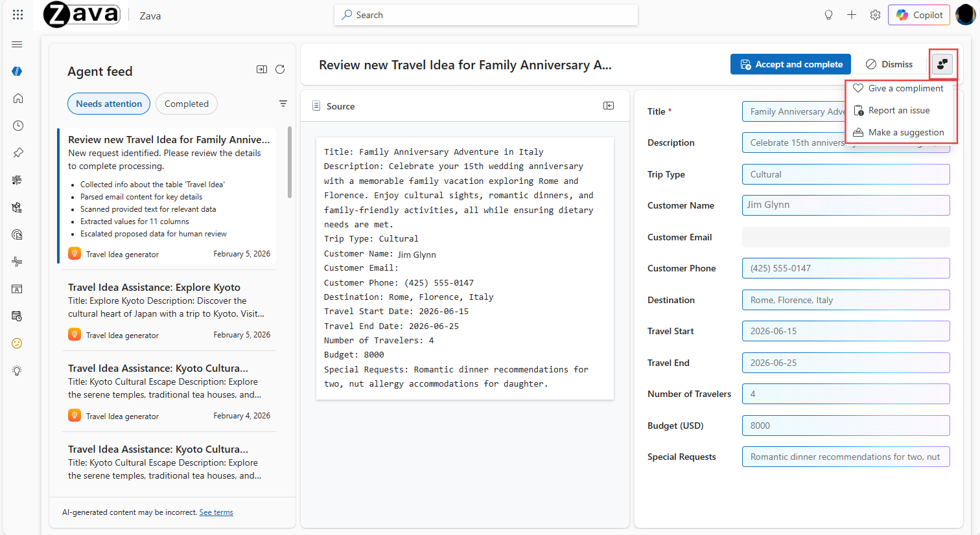Select the Needs attention filter

109,104
